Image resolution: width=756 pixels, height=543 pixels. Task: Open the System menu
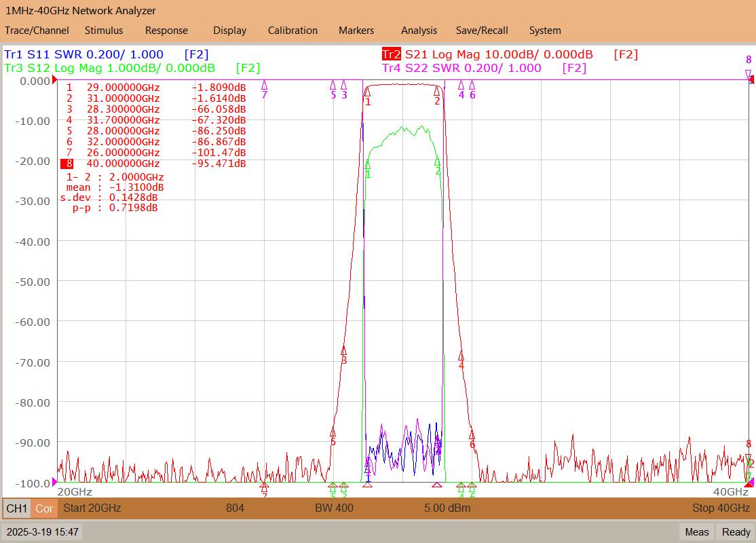[545, 31]
